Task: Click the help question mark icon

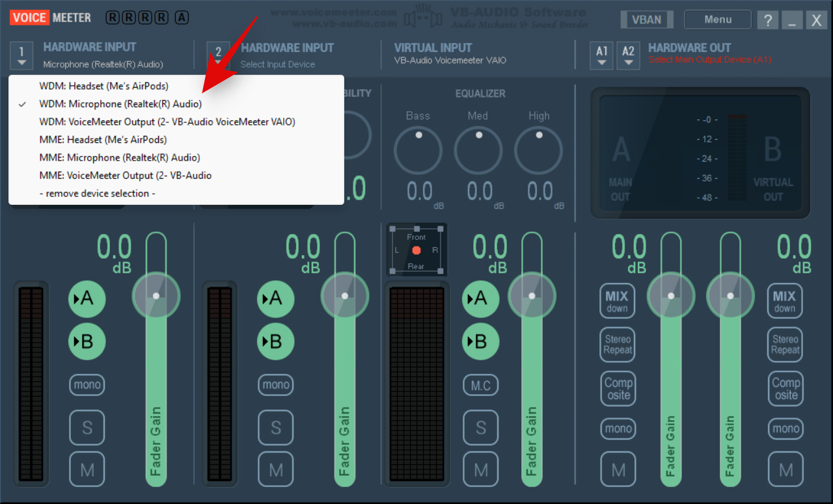Action: point(767,20)
